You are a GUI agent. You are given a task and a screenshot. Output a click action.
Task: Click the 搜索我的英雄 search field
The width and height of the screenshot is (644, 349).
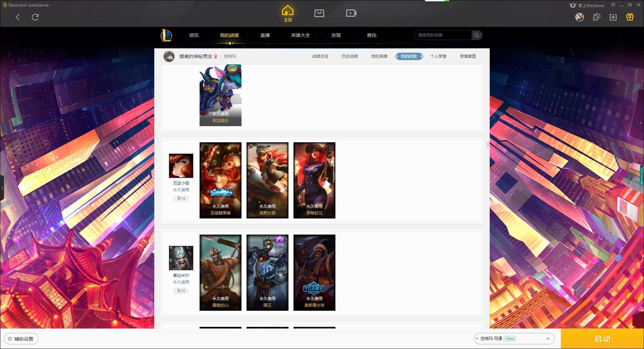point(443,35)
